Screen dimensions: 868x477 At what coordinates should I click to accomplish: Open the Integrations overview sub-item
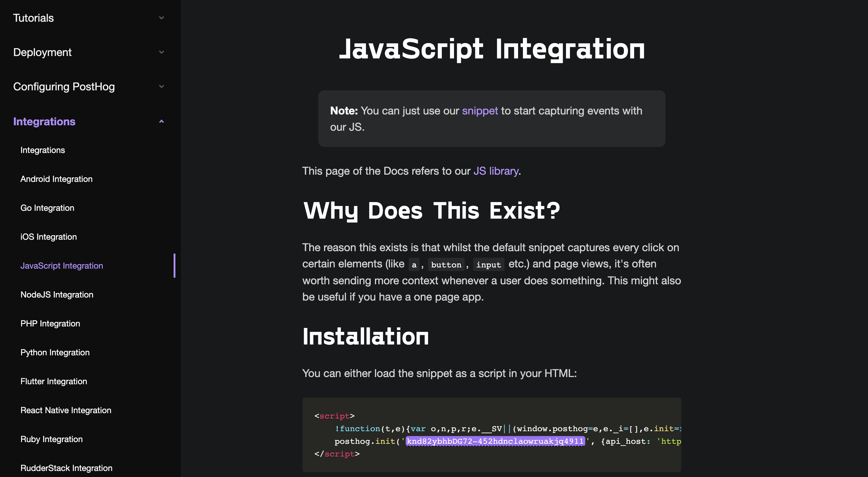(x=42, y=150)
